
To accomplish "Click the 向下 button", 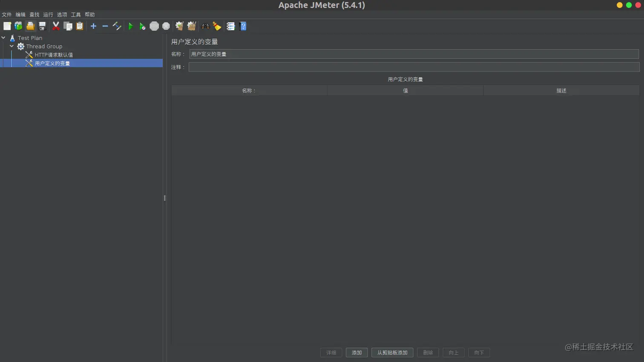I will 479,353.
